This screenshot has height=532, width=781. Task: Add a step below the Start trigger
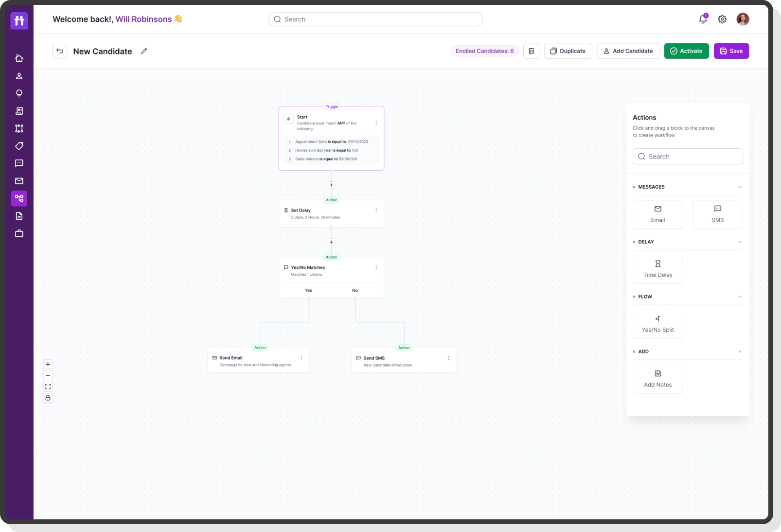click(331, 185)
